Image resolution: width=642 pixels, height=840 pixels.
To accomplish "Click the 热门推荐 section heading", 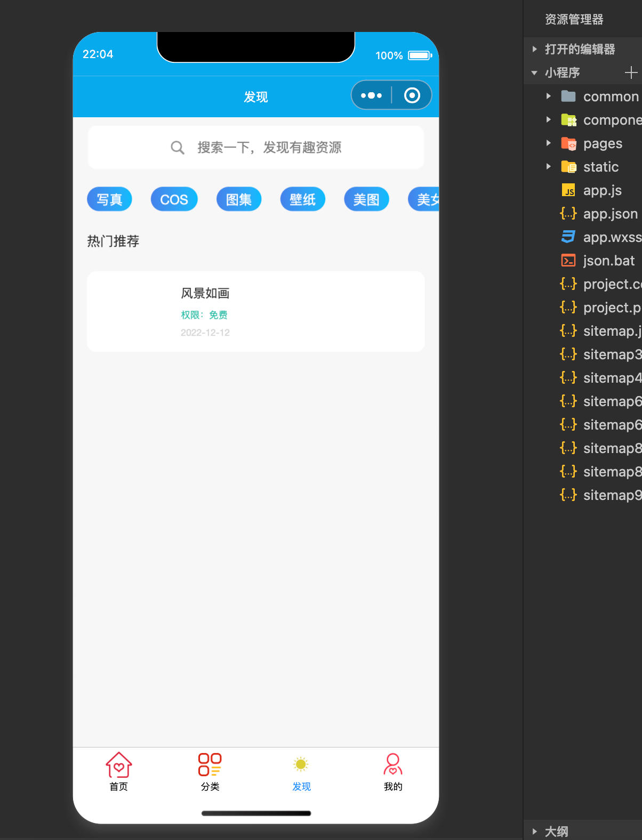I will point(113,241).
